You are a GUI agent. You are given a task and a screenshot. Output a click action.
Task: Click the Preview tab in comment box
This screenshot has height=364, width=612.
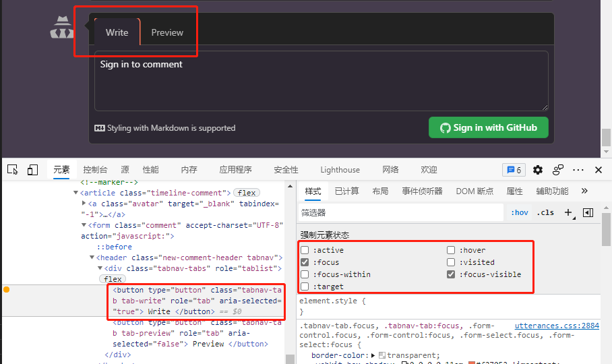point(167,32)
